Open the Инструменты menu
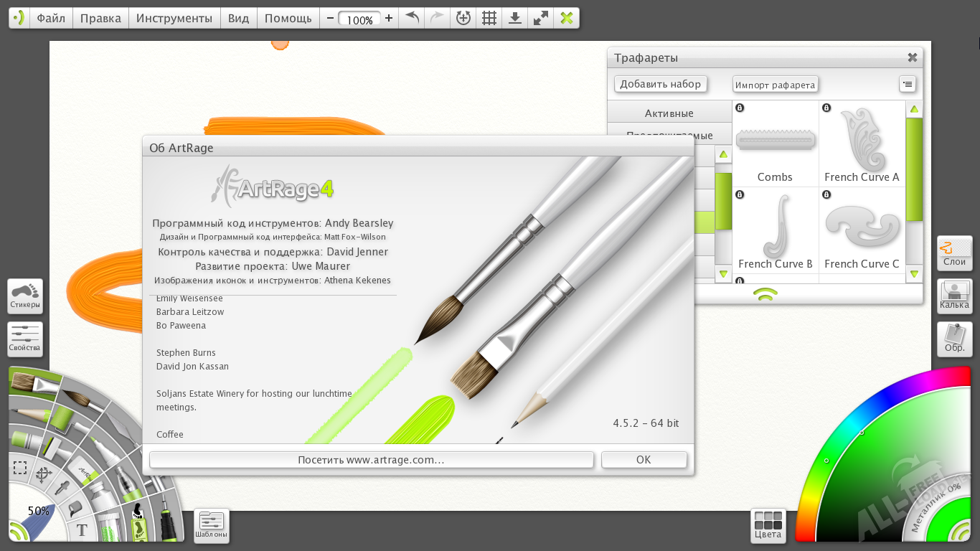Image resolution: width=980 pixels, height=551 pixels. [x=174, y=19]
